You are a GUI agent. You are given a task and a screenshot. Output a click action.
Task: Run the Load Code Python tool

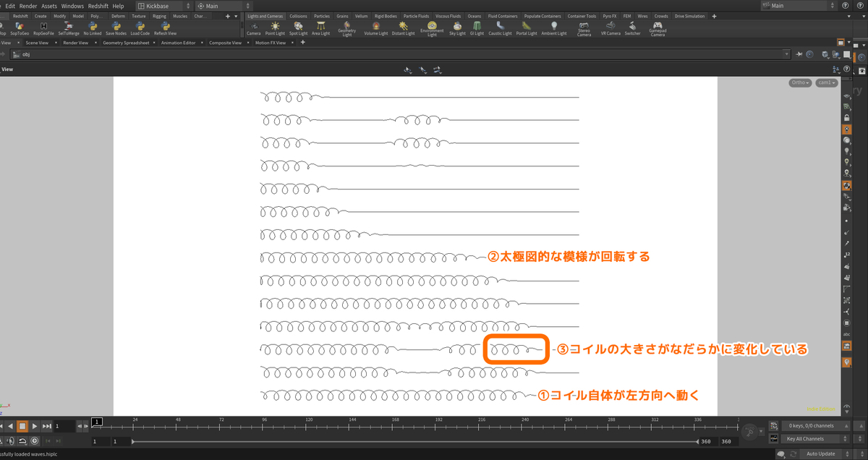[140, 29]
